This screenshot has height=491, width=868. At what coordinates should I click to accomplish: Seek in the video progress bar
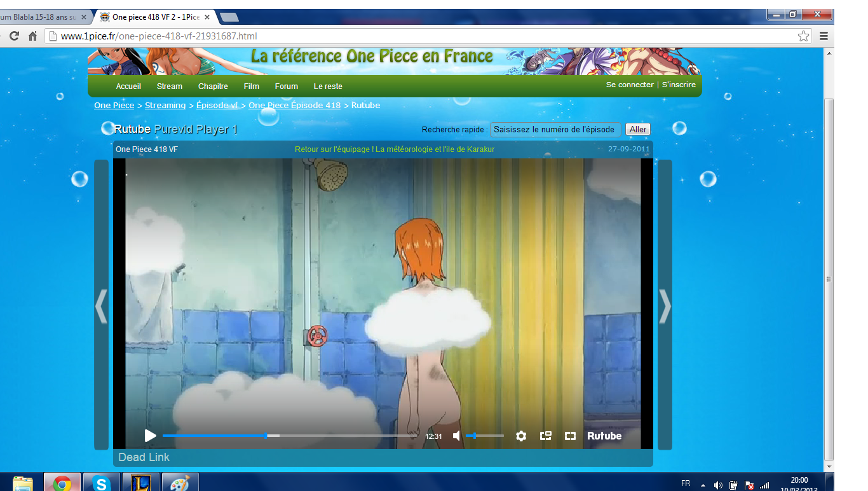(x=290, y=436)
